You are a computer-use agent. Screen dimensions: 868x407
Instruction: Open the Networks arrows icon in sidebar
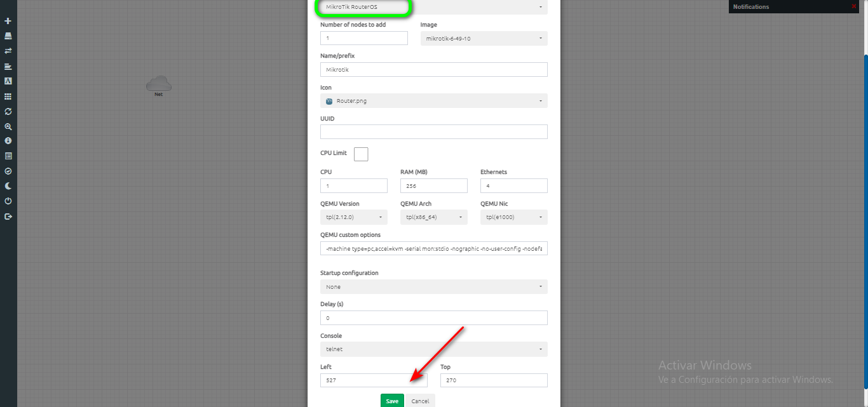point(8,51)
